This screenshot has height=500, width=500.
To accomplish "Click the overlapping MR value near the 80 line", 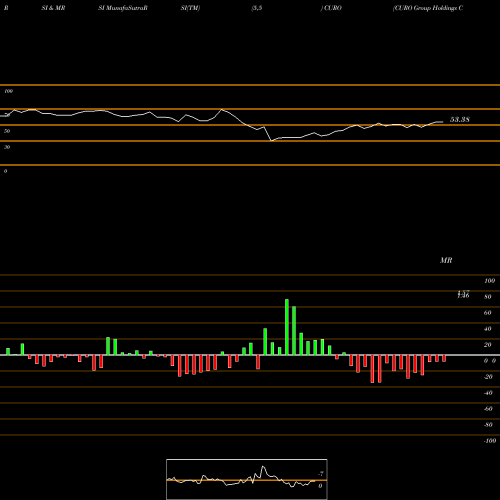I will pos(463,294).
